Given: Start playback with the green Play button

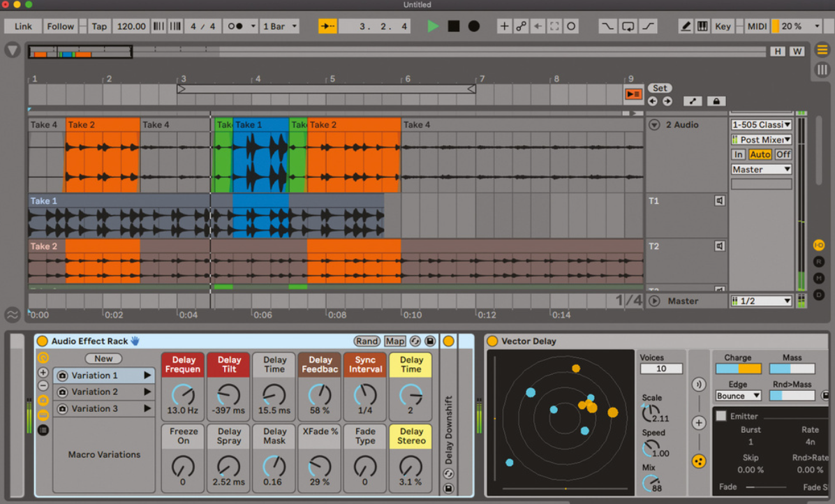Looking at the screenshot, I should point(433,26).
